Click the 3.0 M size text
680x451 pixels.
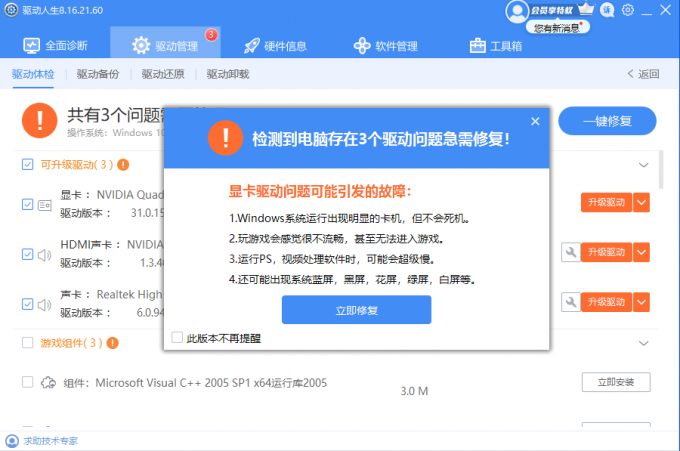click(414, 391)
